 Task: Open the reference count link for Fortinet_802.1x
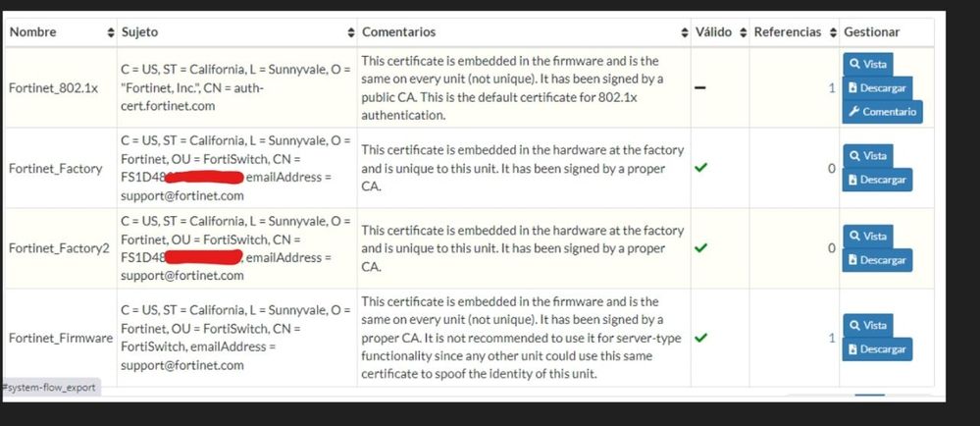point(832,88)
